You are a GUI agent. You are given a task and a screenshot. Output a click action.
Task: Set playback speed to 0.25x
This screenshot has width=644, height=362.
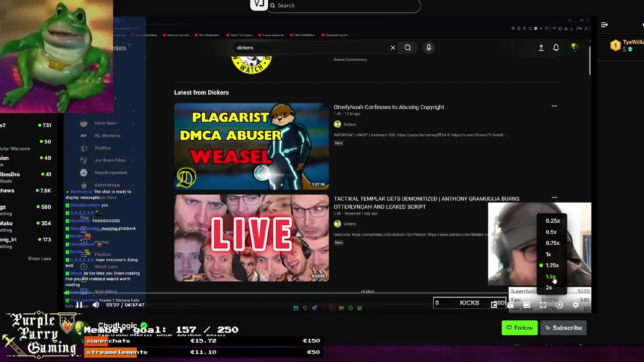(x=552, y=221)
